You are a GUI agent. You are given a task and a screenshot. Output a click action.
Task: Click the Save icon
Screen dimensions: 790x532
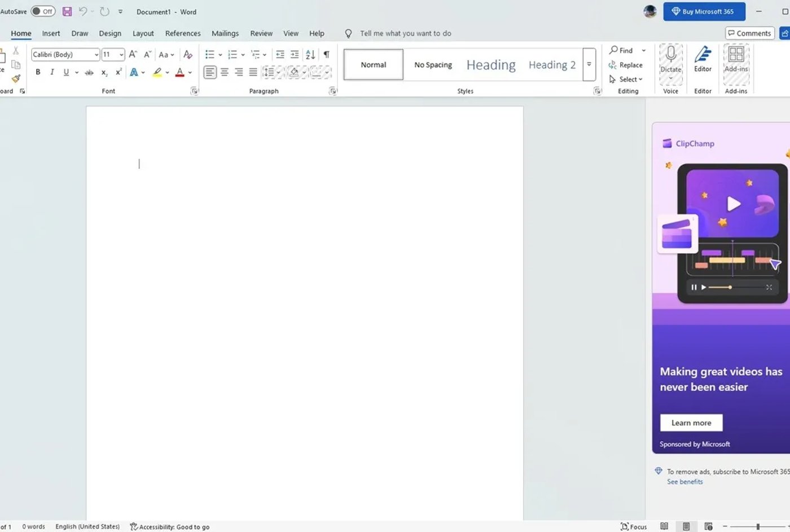pos(67,11)
